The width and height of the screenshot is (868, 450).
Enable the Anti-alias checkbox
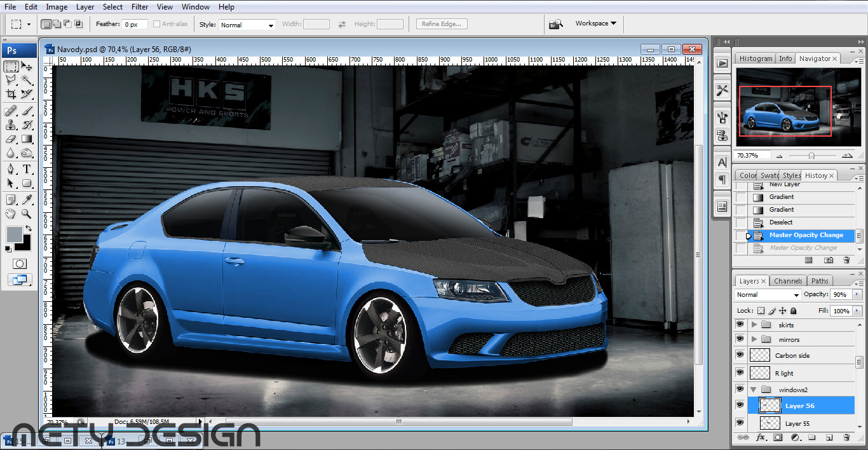tap(156, 24)
